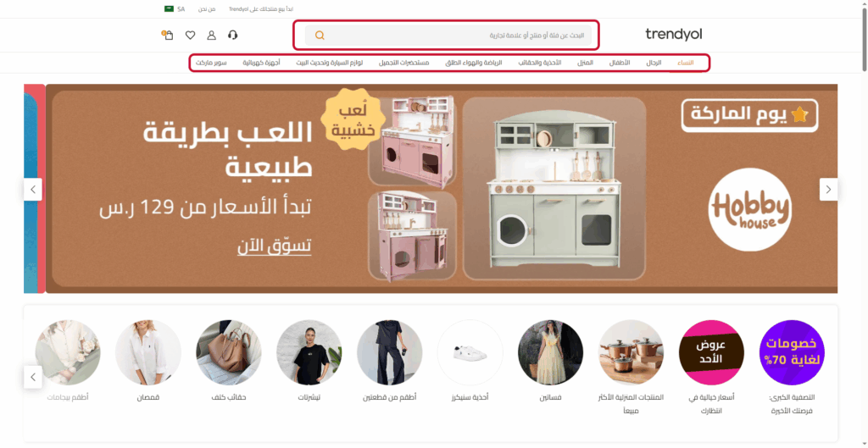Select the النساء category tab
This screenshot has height=448, width=868.
[685, 63]
